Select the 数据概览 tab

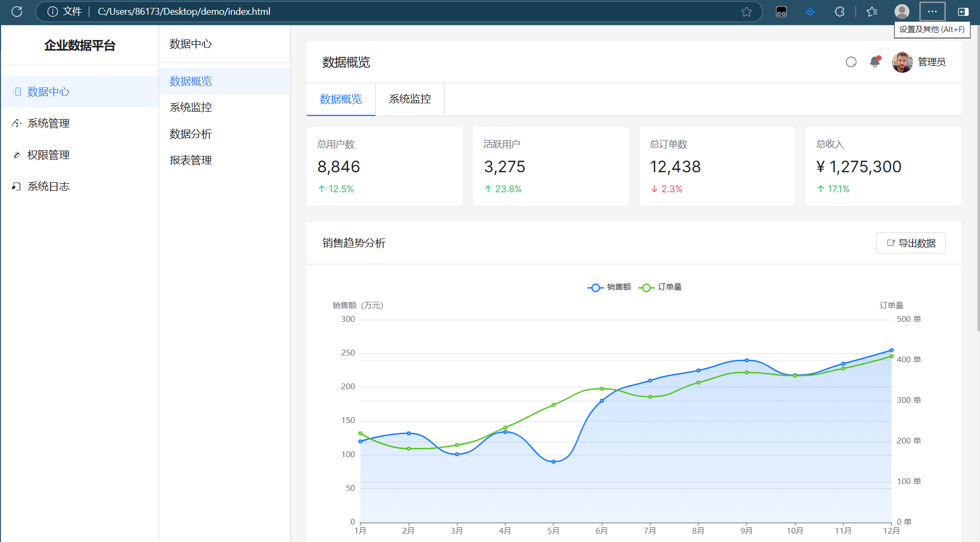pyautogui.click(x=341, y=99)
